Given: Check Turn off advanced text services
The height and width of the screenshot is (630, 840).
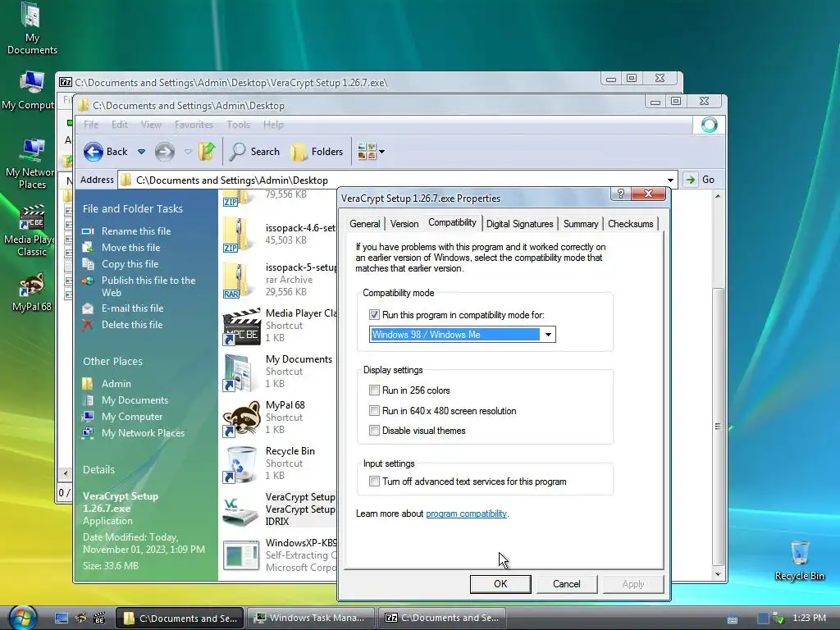Looking at the screenshot, I should pyautogui.click(x=374, y=482).
